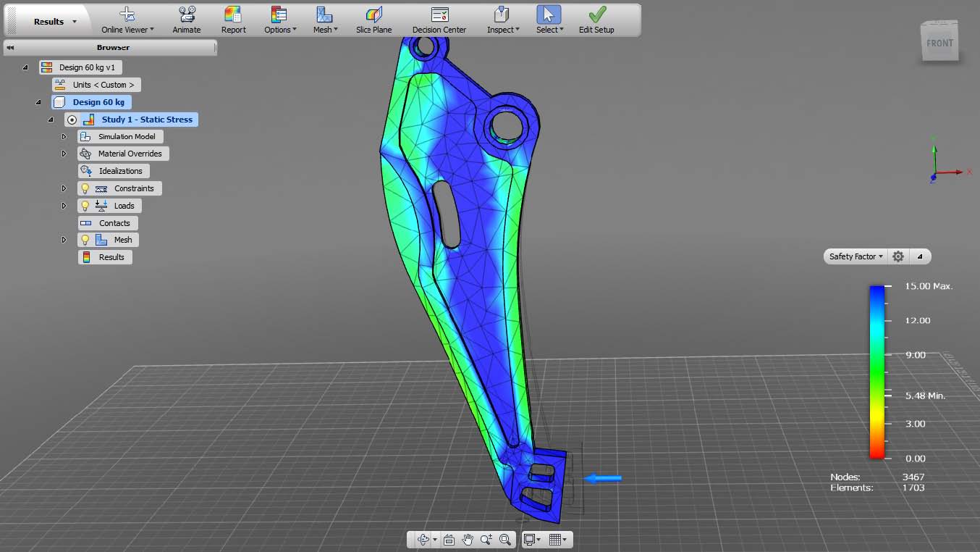Toggle Constraints visibility light bulb
The width and height of the screenshot is (980, 552).
coord(85,188)
